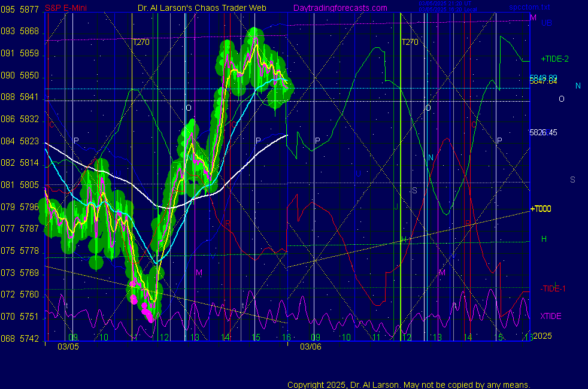This screenshot has width=588, height=389.
Task: Click the "5826.45" price value
Action: coord(543,132)
